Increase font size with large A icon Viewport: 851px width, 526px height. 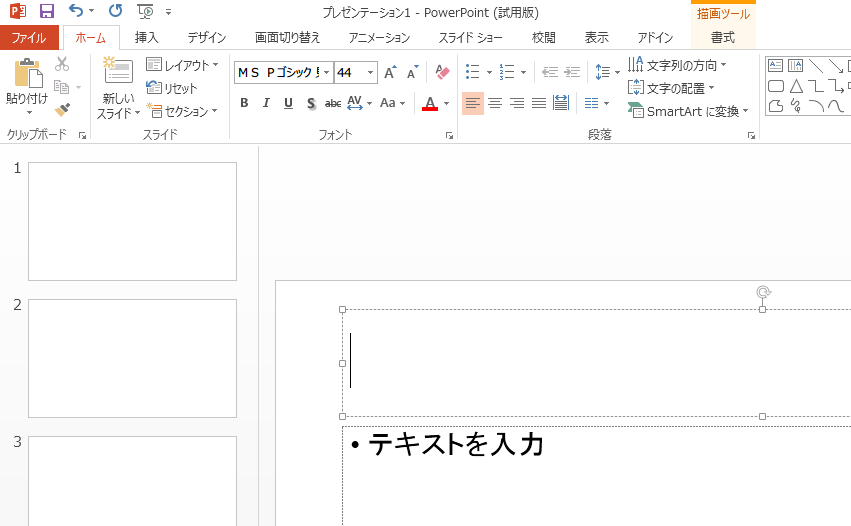point(390,72)
